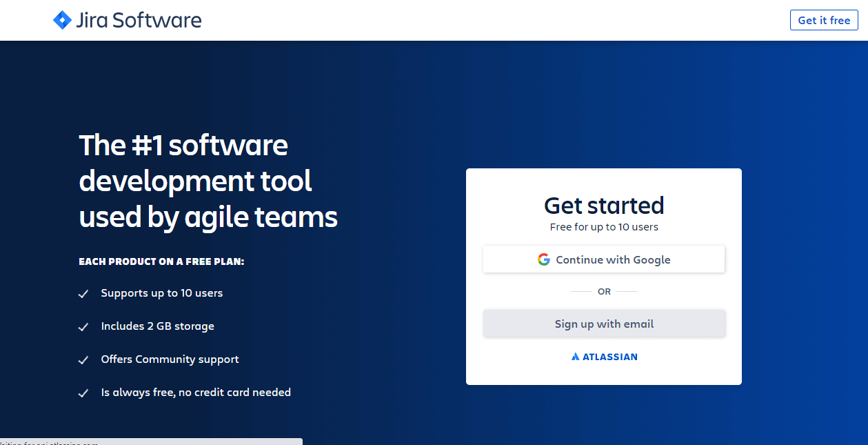Click the checkmark beside "Is always free"
Screen dimensions: 868x445
click(x=83, y=393)
